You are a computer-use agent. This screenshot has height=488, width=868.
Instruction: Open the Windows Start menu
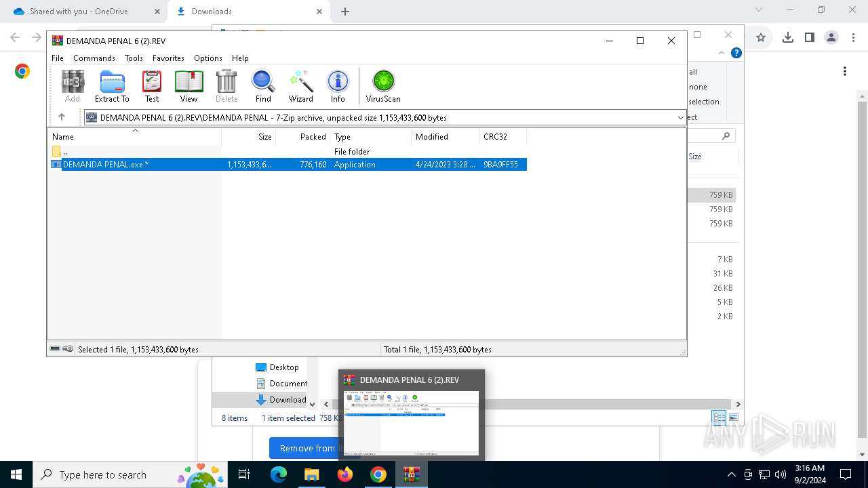(16, 474)
